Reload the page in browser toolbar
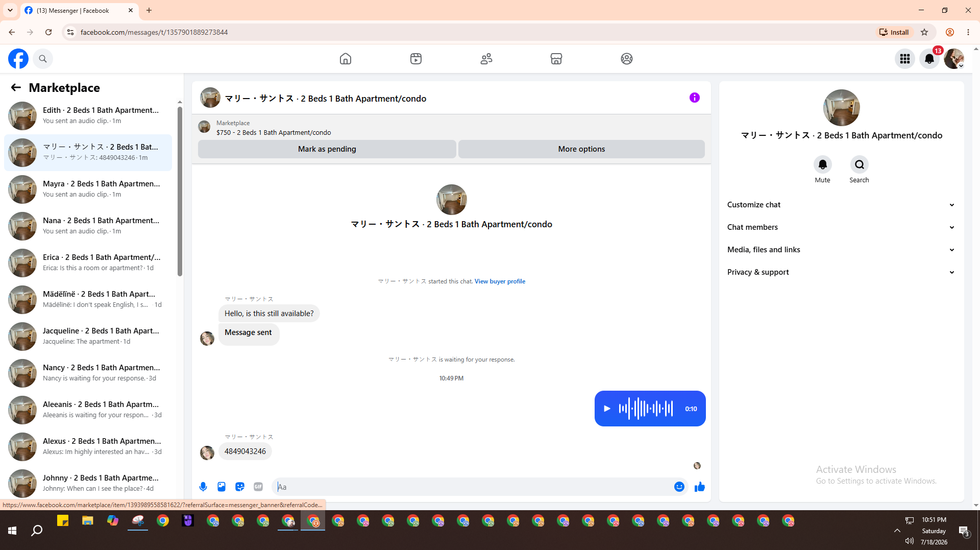This screenshot has height=550, width=980. pos(48,32)
